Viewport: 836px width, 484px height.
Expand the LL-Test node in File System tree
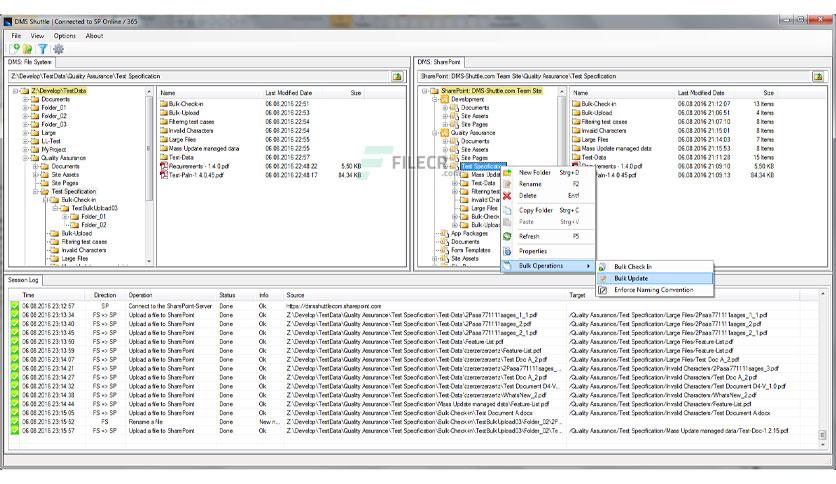coord(25,141)
